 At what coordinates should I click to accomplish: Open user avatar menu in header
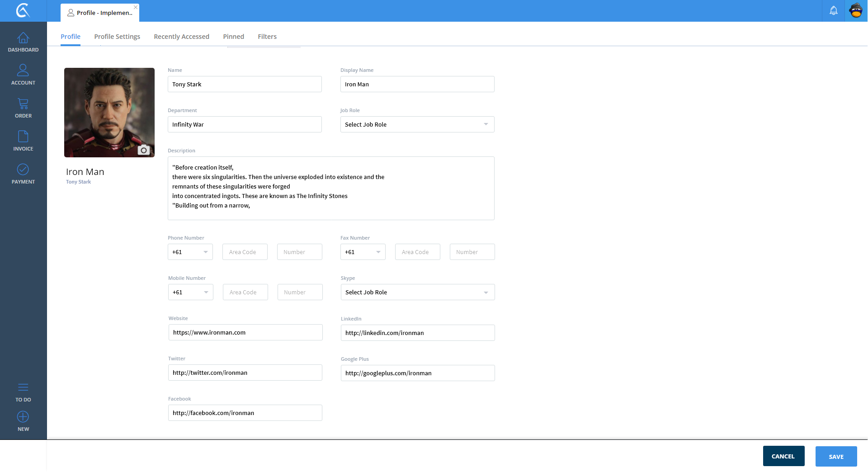point(856,11)
